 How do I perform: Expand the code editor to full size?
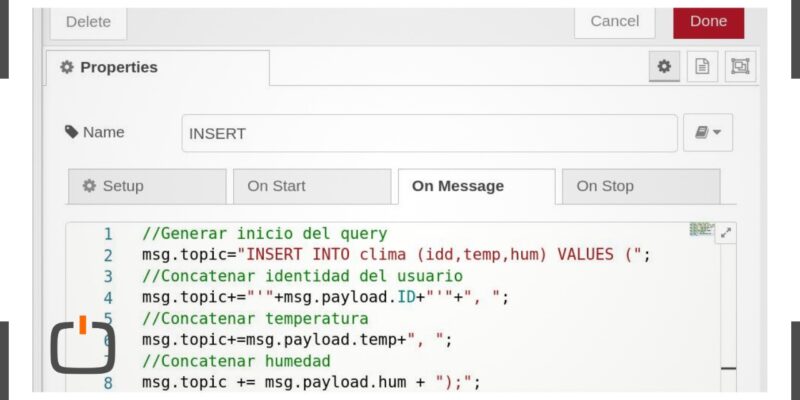[x=726, y=233]
